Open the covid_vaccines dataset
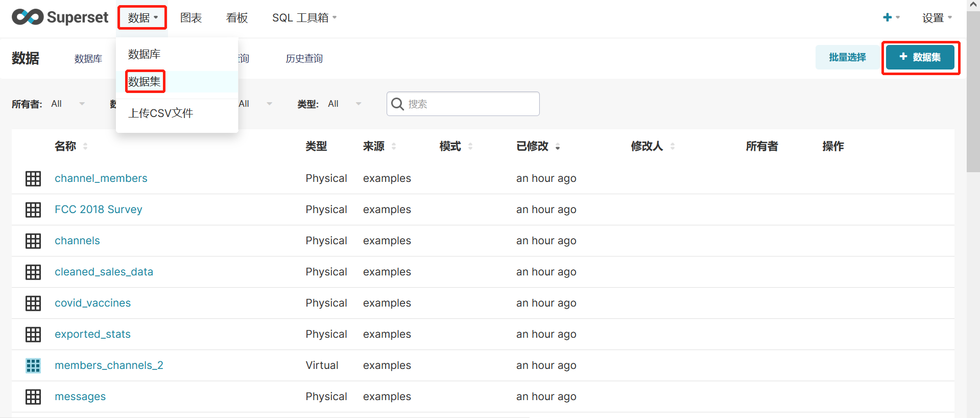Image resolution: width=980 pixels, height=418 pixels. pos(92,303)
